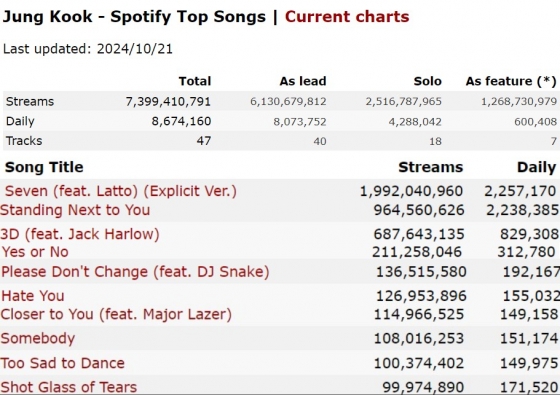The height and width of the screenshot is (395, 560).
Task: Select the Yes or No song link
Action: tap(35, 252)
